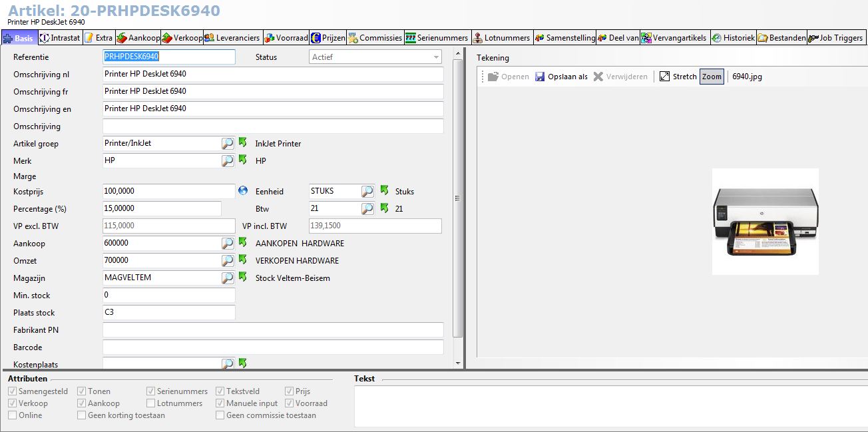Toggle the Prijs checkbox

[290, 391]
